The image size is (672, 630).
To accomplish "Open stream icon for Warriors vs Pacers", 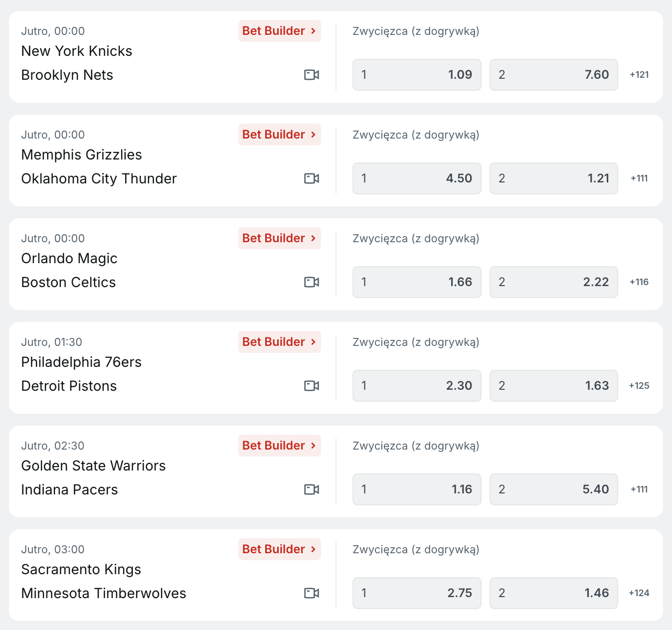I will tap(312, 489).
